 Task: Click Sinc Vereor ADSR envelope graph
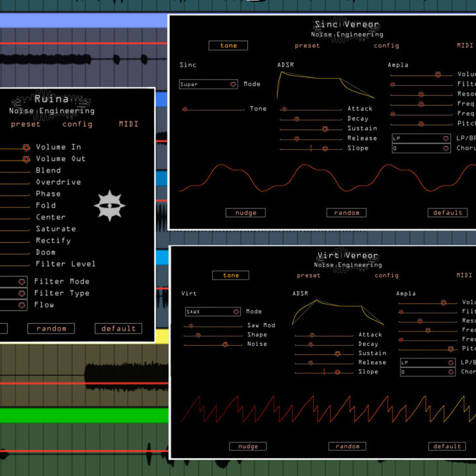tap(325, 85)
